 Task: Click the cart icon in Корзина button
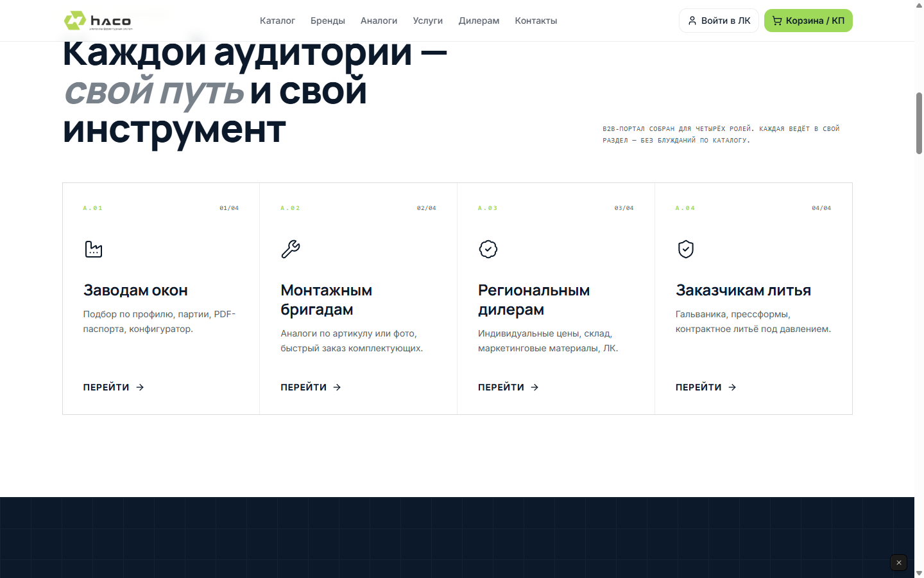click(x=777, y=21)
